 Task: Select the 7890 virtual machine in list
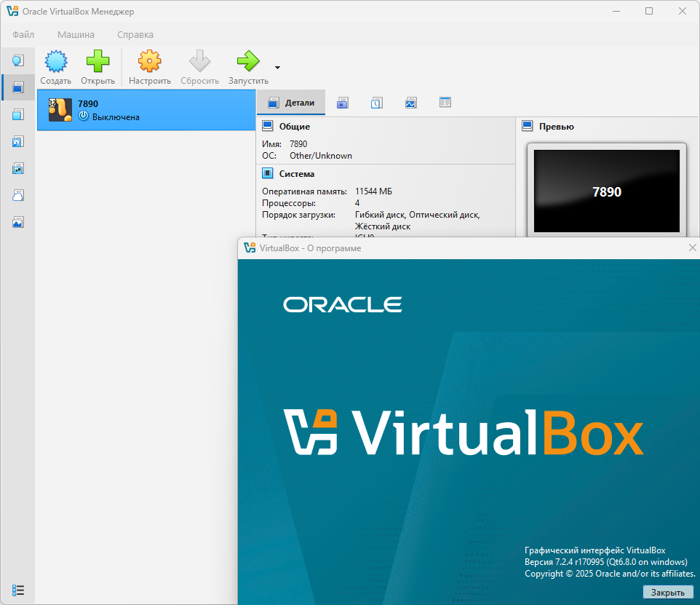coord(146,110)
